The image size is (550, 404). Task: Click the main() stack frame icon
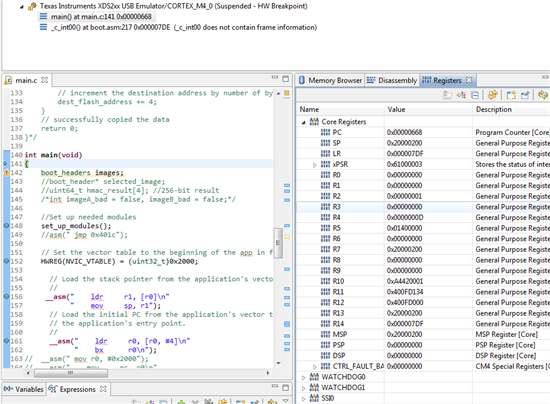click(43, 16)
